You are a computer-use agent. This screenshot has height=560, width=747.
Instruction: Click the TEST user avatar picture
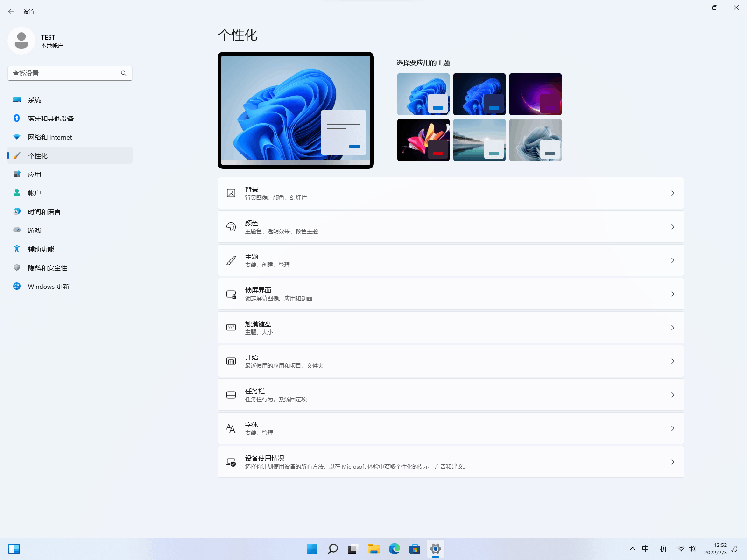click(21, 41)
